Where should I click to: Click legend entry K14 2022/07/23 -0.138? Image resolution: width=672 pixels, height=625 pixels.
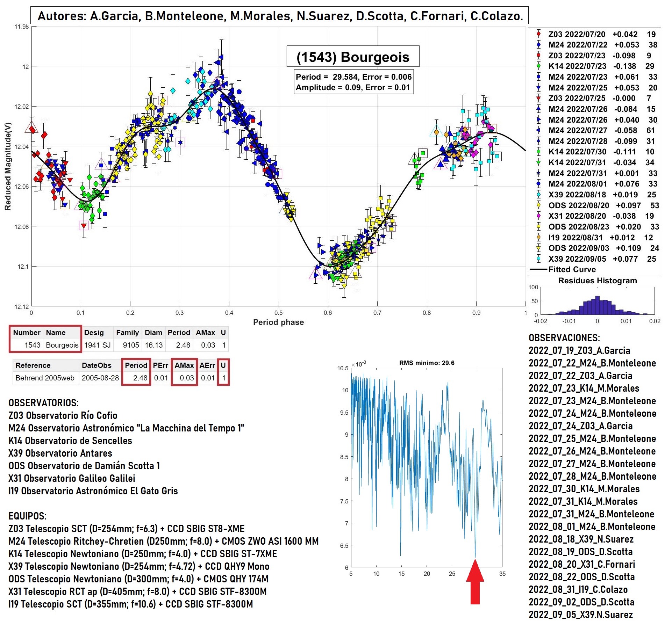[x=596, y=66]
